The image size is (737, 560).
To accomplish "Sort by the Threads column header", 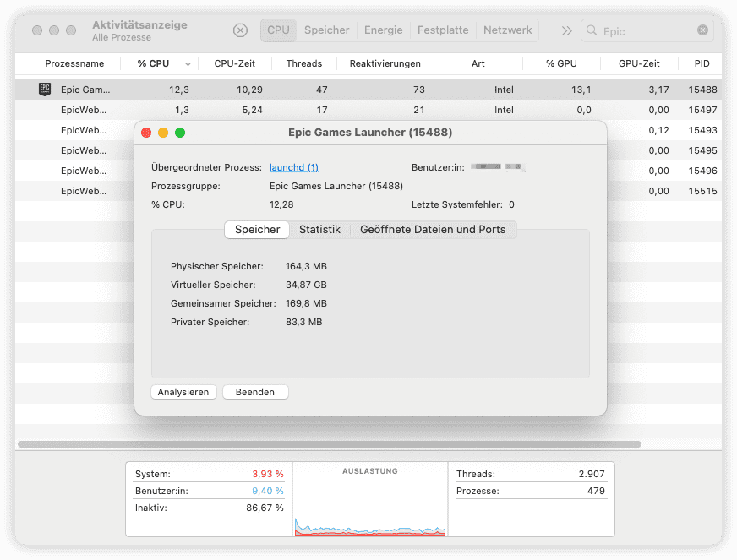I will click(x=304, y=63).
